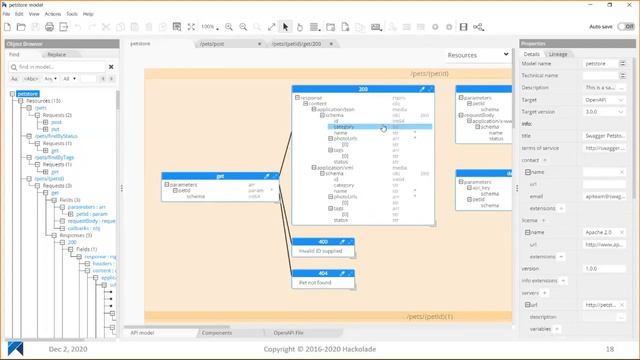Viewport: 640px width, 360px height.
Task: Clear the find in model search box
Action: point(111,67)
